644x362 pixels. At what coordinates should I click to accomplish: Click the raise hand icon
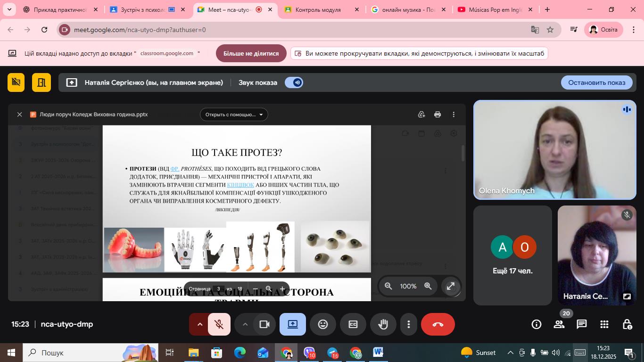click(x=383, y=324)
